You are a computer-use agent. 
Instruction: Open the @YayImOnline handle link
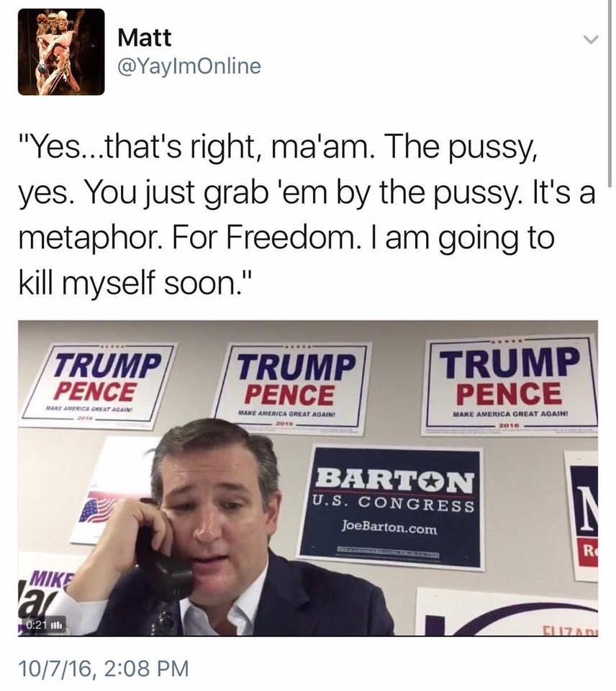click(x=189, y=66)
